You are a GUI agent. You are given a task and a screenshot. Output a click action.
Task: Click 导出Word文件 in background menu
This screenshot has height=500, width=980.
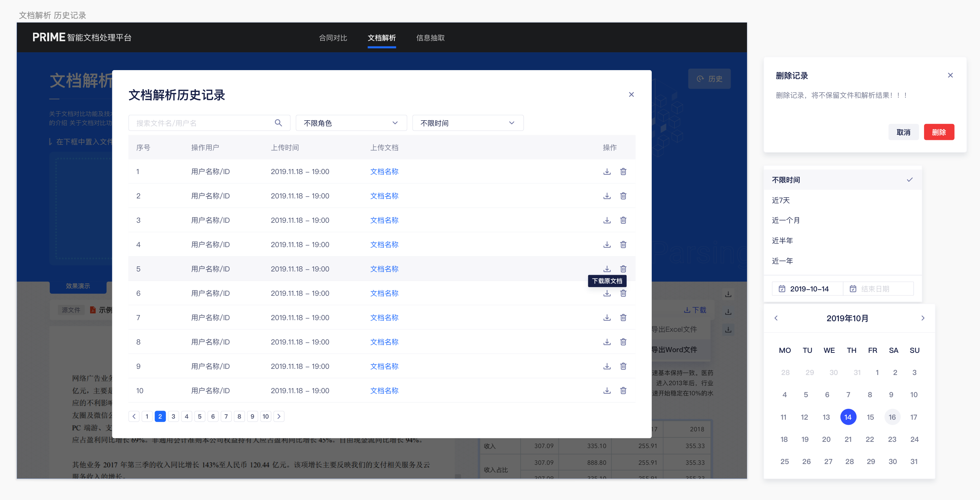[x=674, y=350]
